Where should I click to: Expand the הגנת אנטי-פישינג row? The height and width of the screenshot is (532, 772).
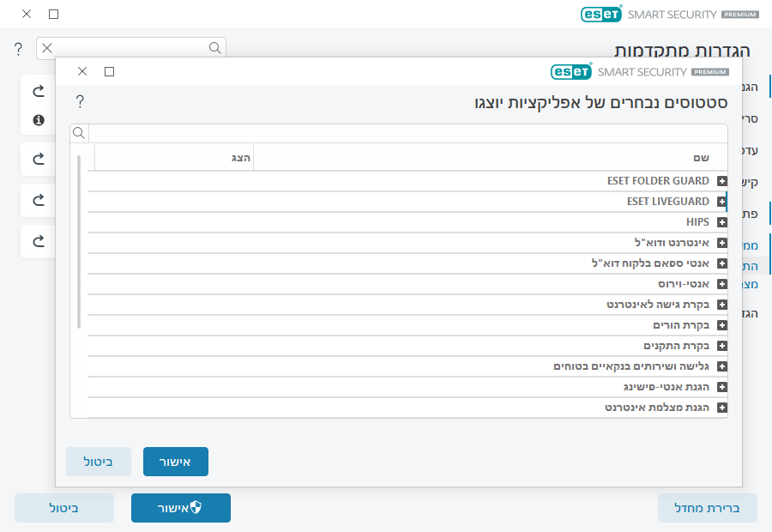(x=721, y=387)
